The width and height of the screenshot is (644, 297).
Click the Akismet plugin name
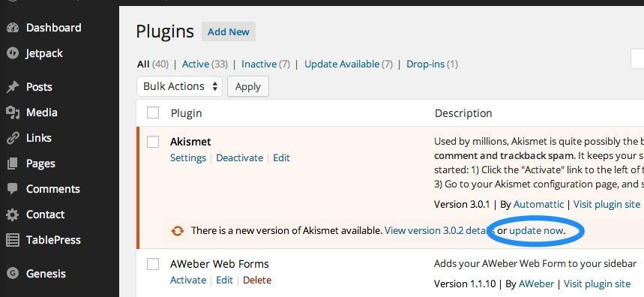point(190,142)
